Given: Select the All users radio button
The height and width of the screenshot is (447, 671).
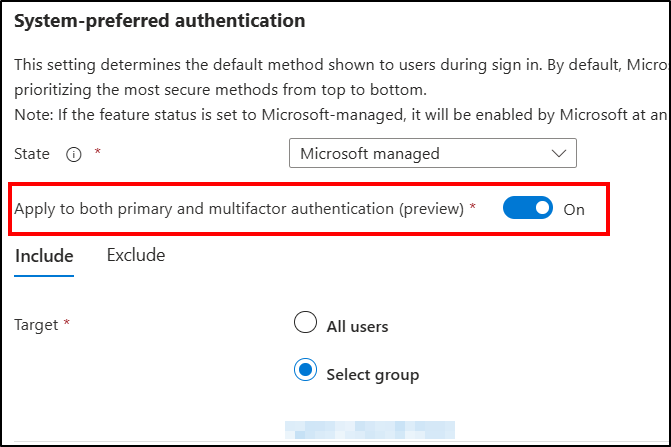Looking at the screenshot, I should [x=305, y=323].
